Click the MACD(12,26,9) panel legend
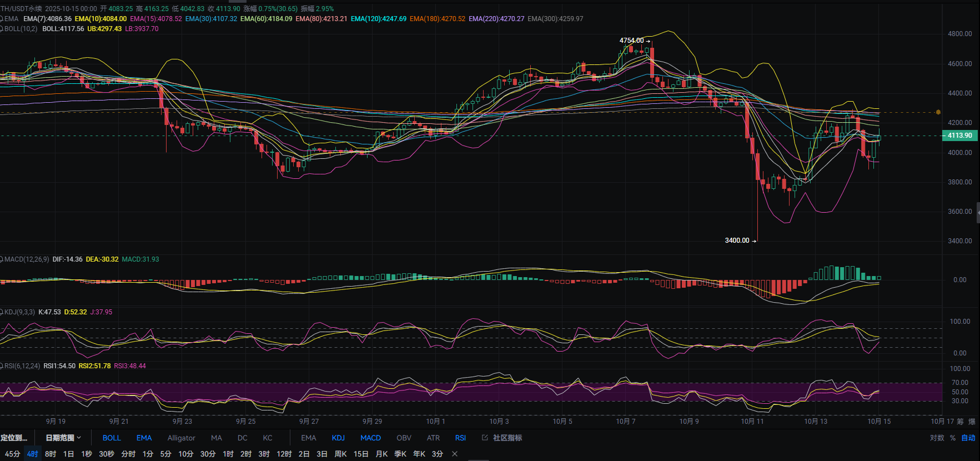 click(x=27, y=259)
